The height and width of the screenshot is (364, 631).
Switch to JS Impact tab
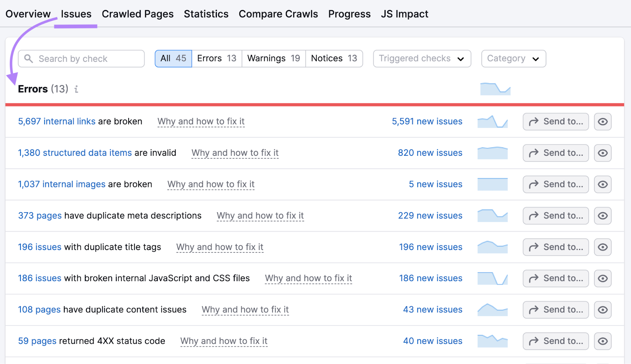click(405, 14)
